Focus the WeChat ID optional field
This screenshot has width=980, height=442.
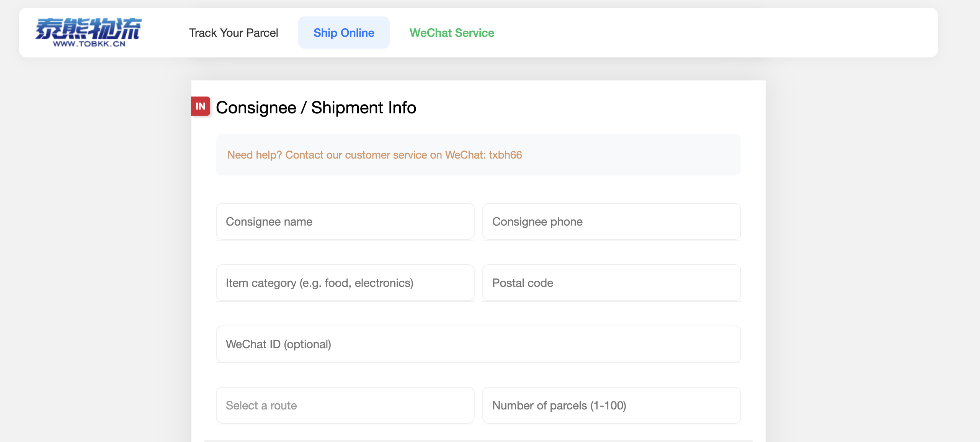[x=479, y=344]
